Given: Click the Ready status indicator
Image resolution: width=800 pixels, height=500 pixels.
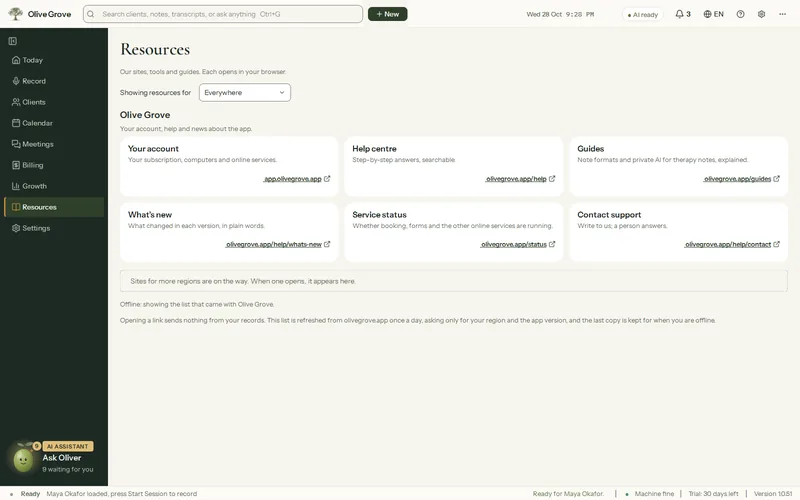Looking at the screenshot, I should click(25, 494).
